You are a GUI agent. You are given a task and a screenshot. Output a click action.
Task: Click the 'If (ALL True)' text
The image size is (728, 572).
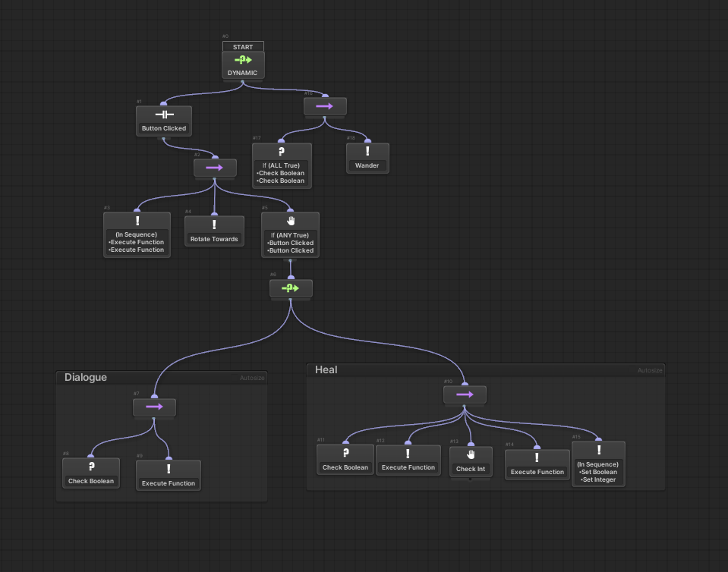281,165
